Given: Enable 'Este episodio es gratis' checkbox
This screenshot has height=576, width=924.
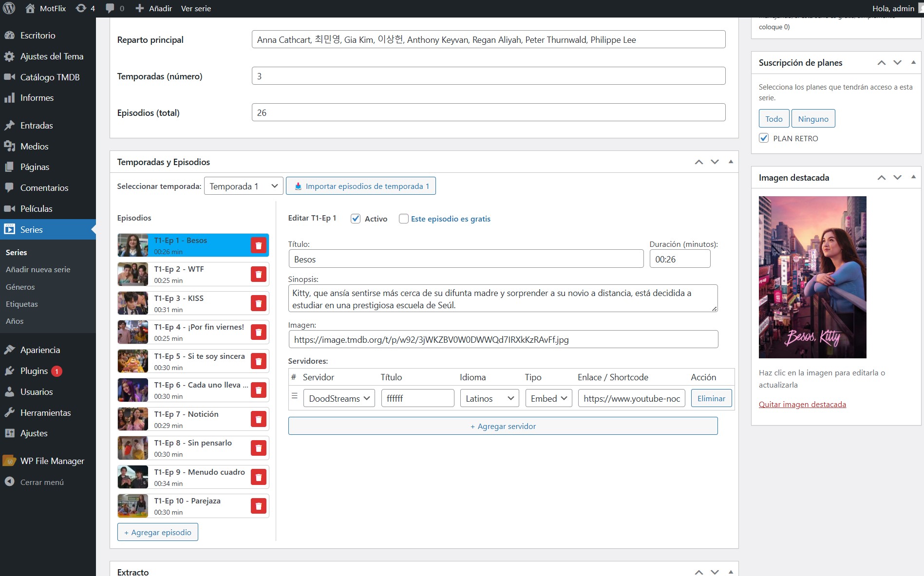Looking at the screenshot, I should [x=403, y=219].
